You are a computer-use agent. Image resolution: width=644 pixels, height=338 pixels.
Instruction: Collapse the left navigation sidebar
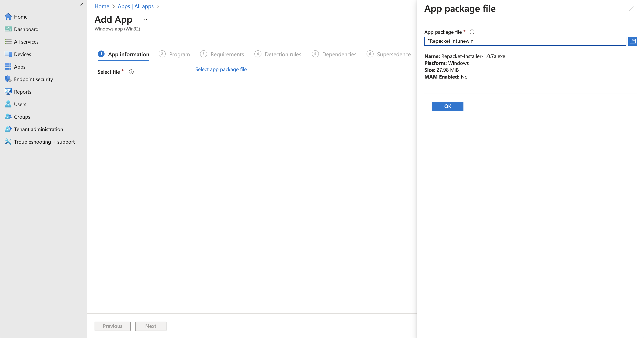coord(81,5)
